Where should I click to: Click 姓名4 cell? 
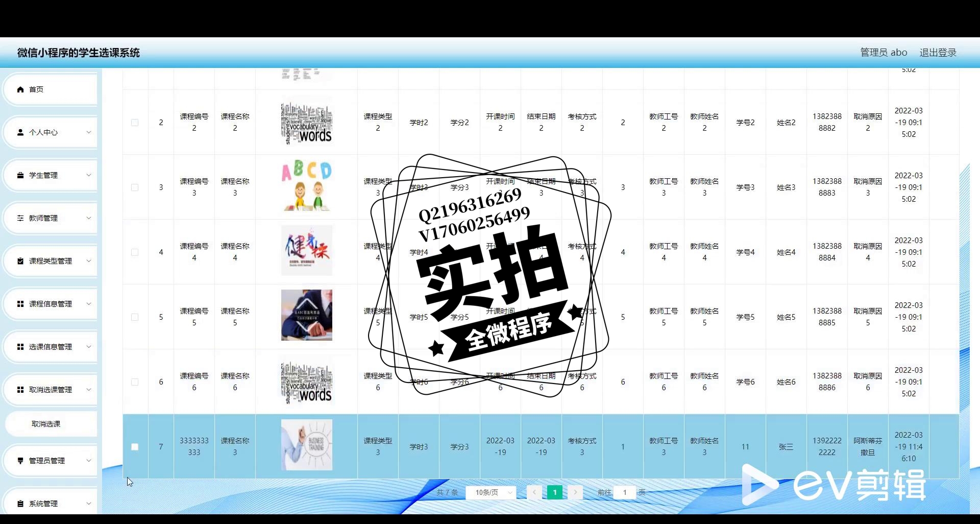(x=786, y=252)
